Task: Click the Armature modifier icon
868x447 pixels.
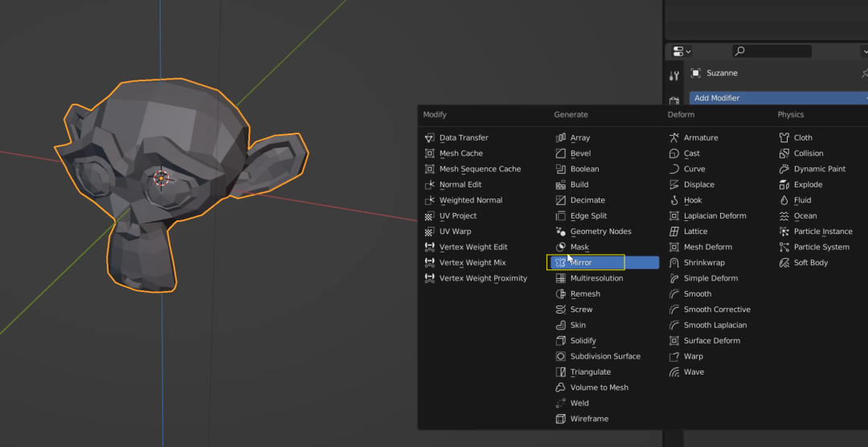Action: coord(674,138)
